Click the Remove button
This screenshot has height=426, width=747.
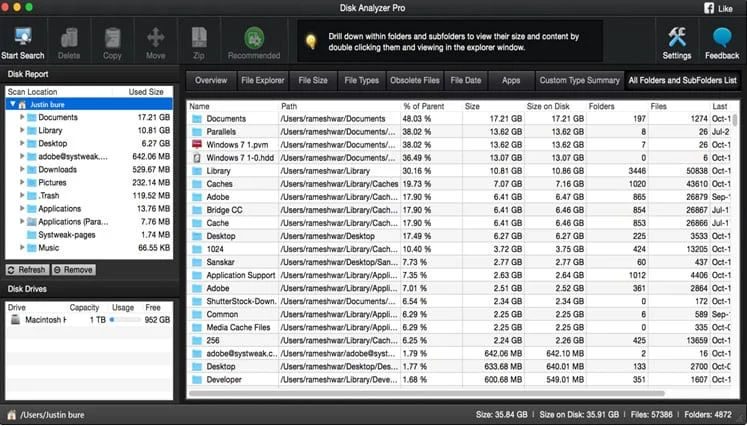point(73,270)
